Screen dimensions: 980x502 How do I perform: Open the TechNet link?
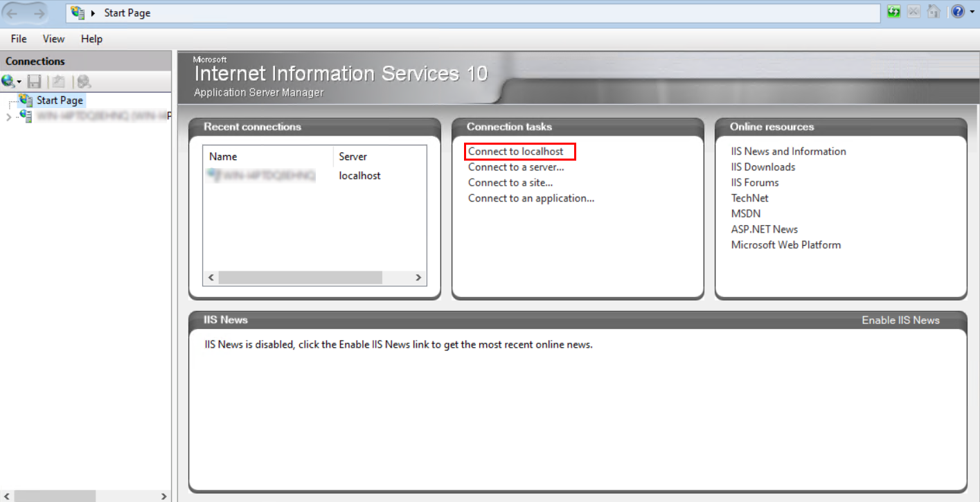tap(750, 198)
